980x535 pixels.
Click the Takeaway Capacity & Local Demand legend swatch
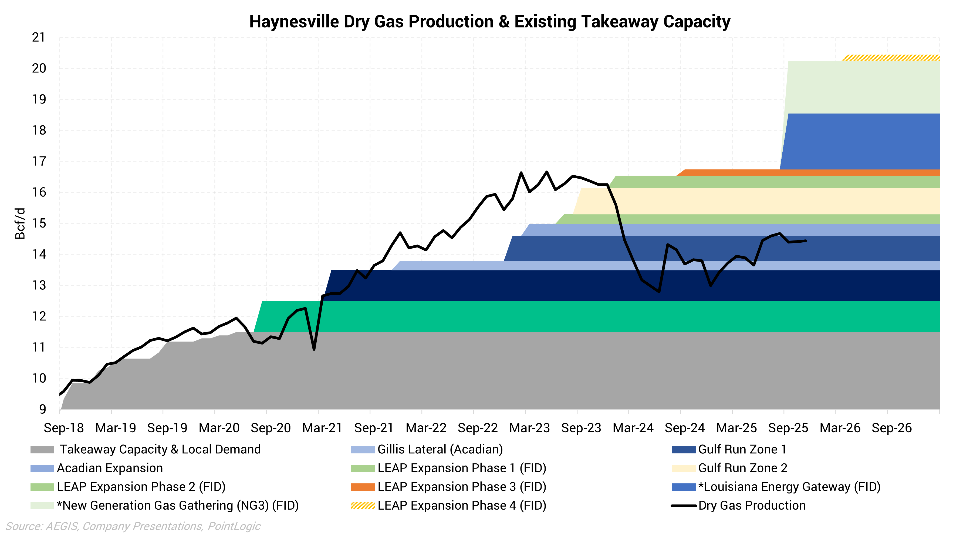pyautogui.click(x=42, y=450)
